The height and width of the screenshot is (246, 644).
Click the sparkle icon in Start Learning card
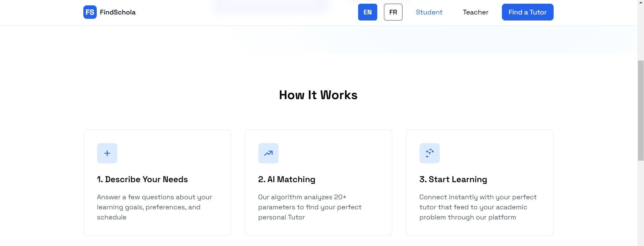point(429,153)
